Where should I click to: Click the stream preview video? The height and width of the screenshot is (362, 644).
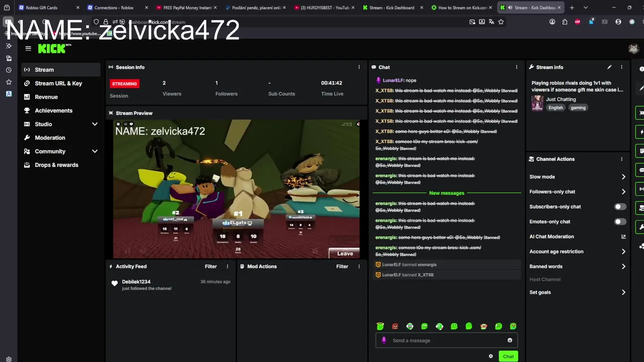(x=236, y=189)
